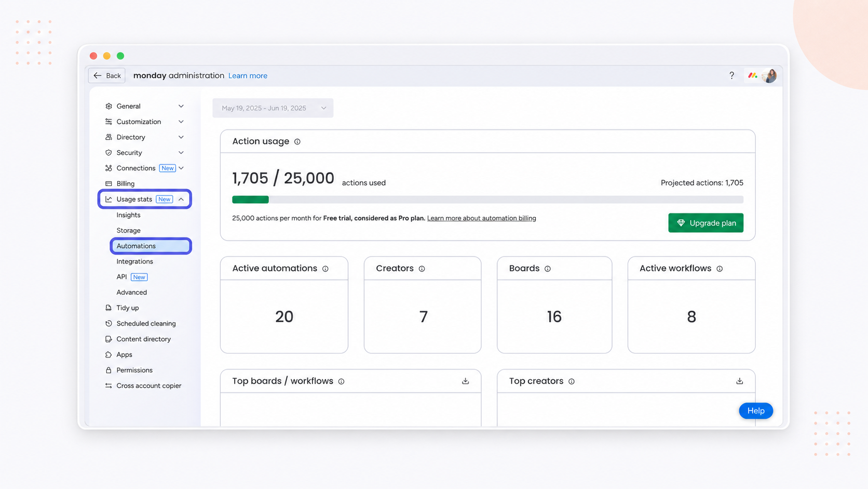This screenshot has height=489, width=868.
Task: Open Cross account copier
Action: point(148,386)
